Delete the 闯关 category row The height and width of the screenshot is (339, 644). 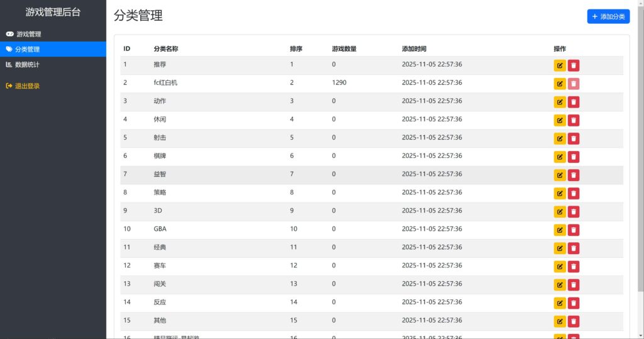coord(574,285)
